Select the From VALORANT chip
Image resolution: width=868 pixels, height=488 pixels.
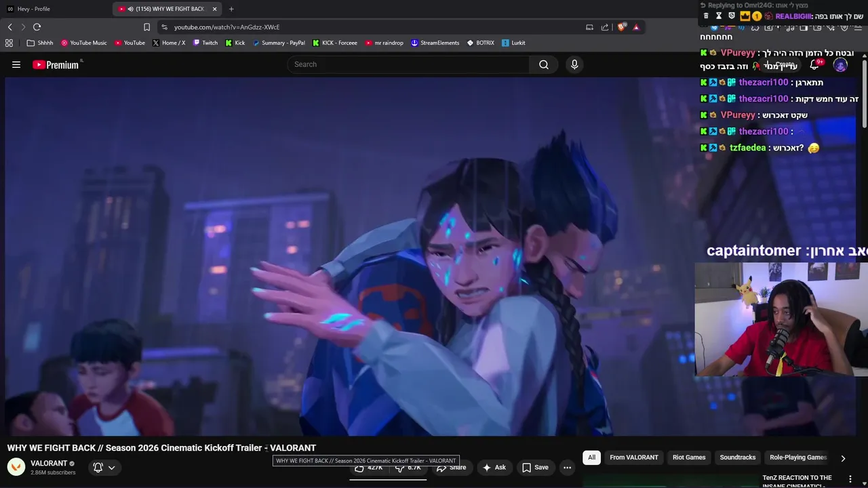634,457
